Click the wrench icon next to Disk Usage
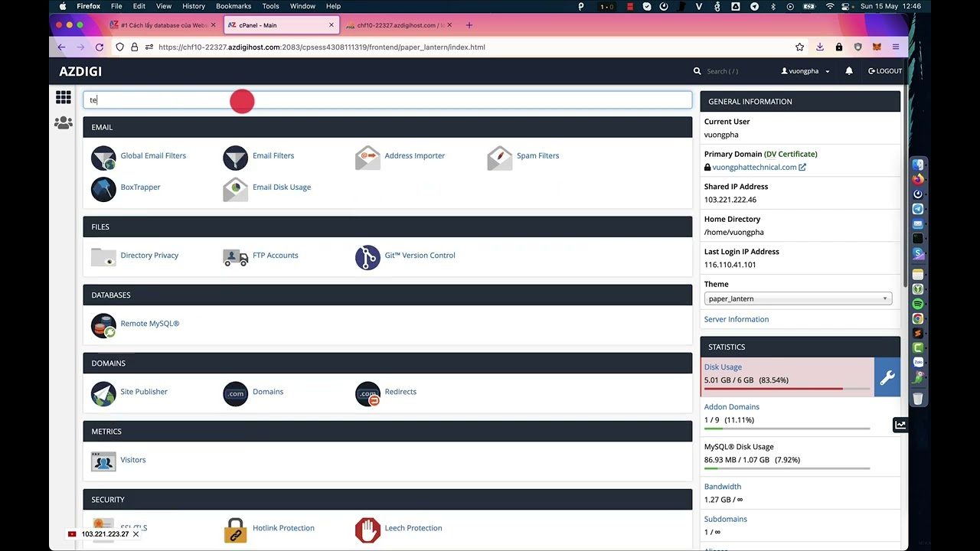The image size is (980, 551). (x=887, y=377)
